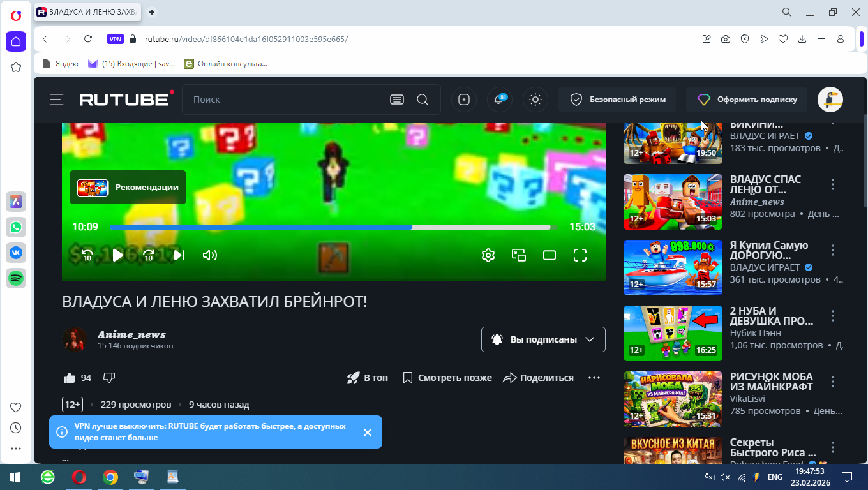Take a snapshot with camera icon
The image size is (868, 490).
pos(726,39)
